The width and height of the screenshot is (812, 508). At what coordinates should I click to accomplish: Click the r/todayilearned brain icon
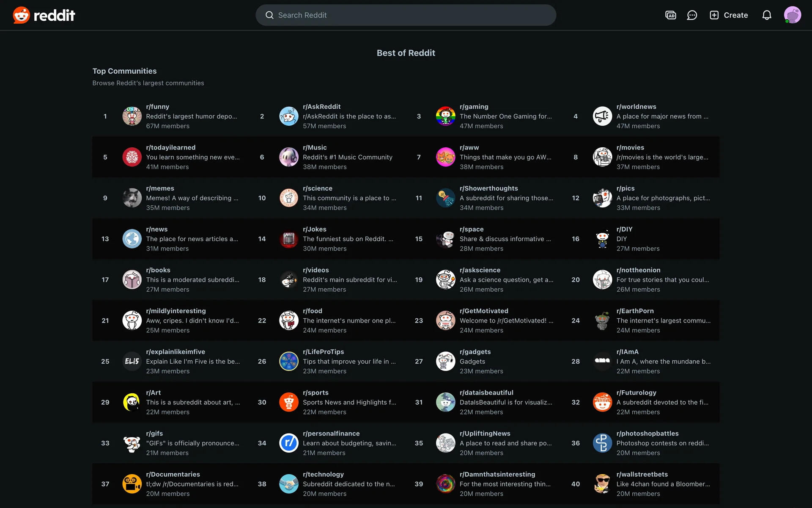coord(132,157)
